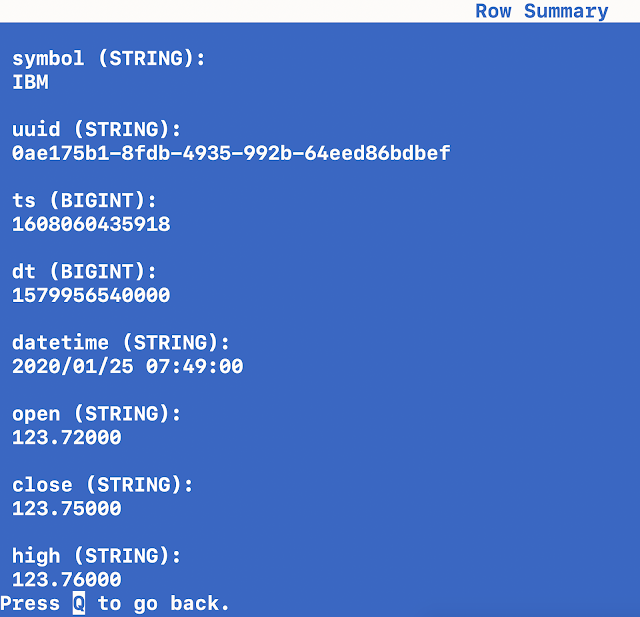This screenshot has width=640, height=617.
Task: Click the highlighted Q key hint
Action: 79,603
